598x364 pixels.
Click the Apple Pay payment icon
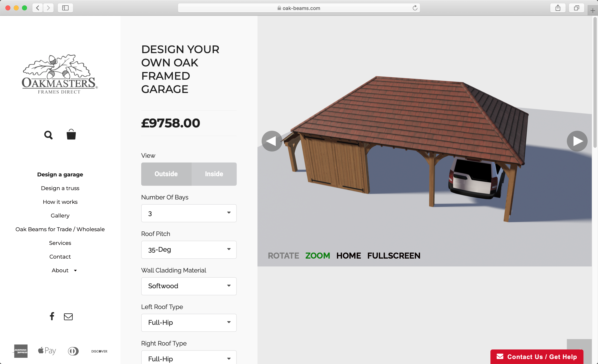pyautogui.click(x=47, y=351)
